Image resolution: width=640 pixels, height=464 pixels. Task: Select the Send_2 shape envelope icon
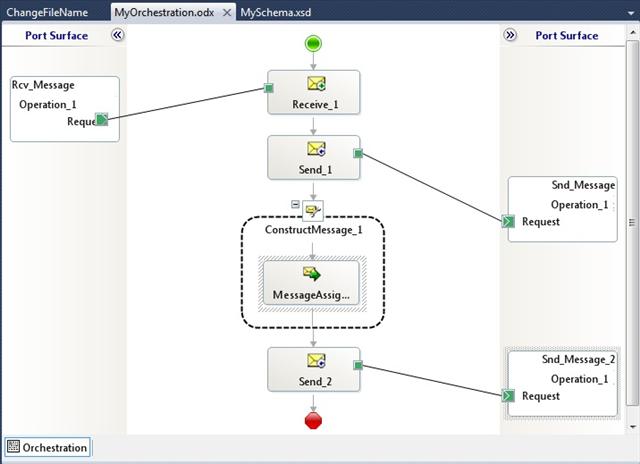coord(316,361)
